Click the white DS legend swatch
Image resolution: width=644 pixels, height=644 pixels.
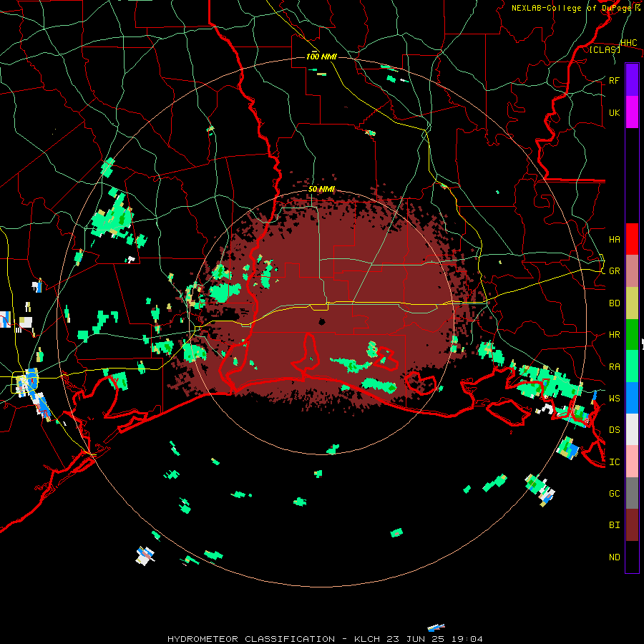pos(632,429)
